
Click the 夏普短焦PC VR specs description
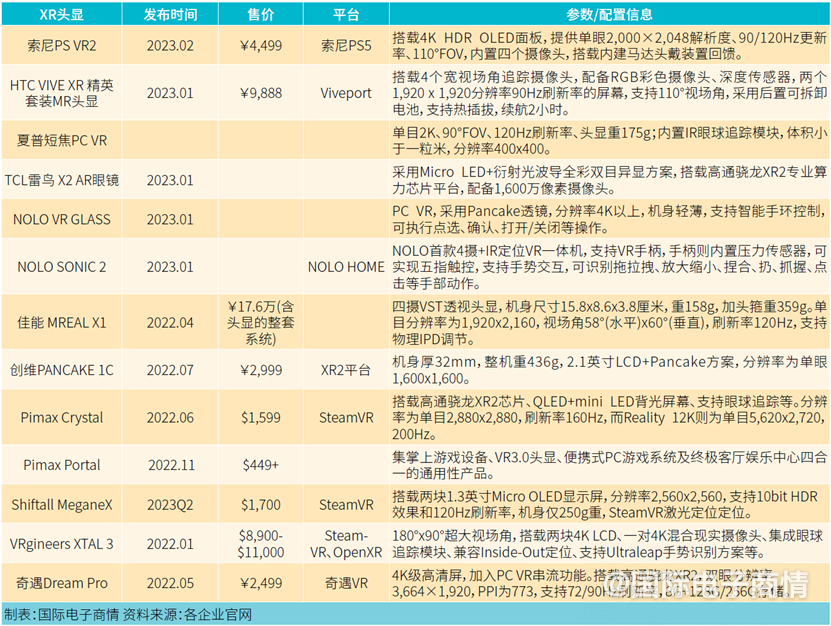point(609,140)
